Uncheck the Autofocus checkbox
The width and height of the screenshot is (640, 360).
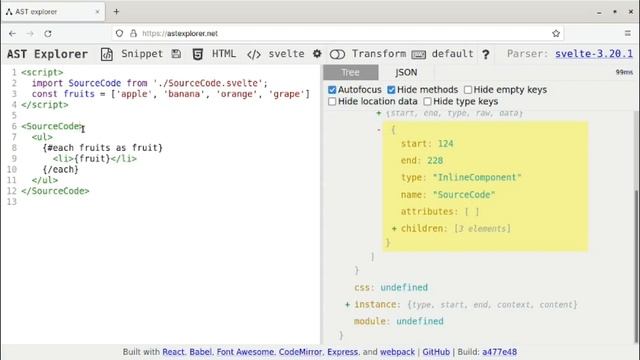(332, 90)
